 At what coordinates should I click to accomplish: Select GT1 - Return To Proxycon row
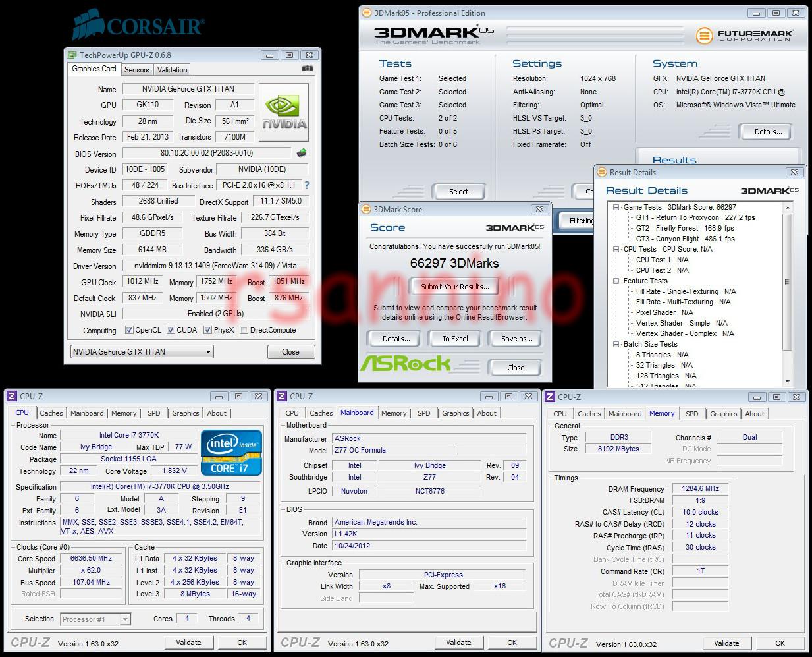pos(695,217)
